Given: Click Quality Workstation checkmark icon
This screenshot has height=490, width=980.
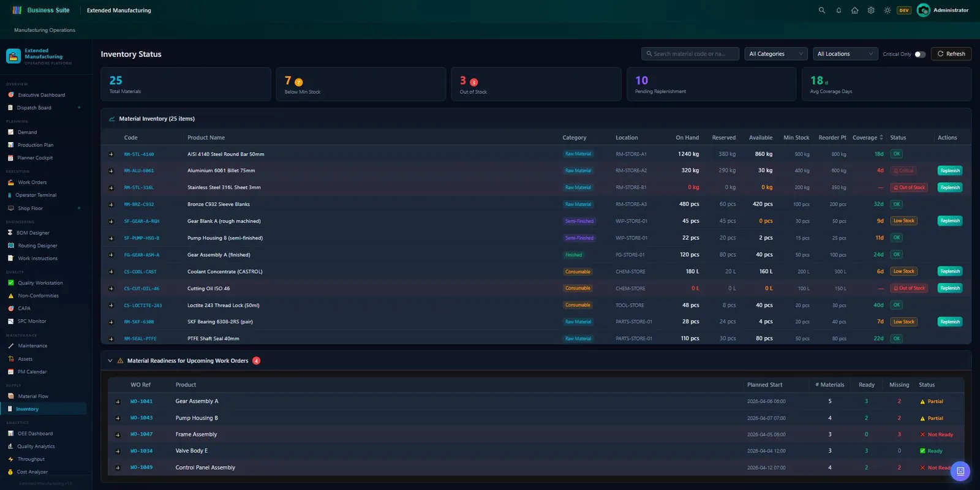Looking at the screenshot, I should [10, 283].
